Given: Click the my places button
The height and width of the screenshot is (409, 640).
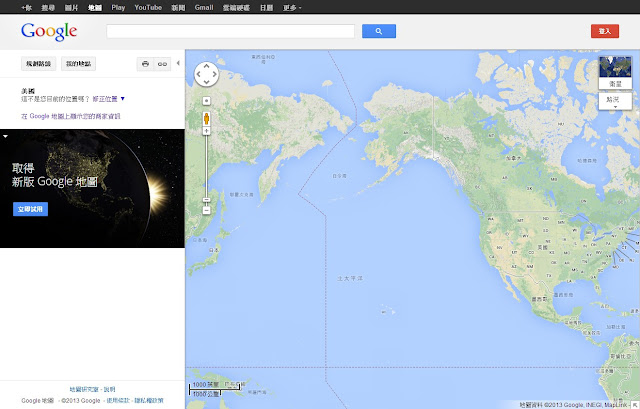Looking at the screenshot, I should pos(78,64).
